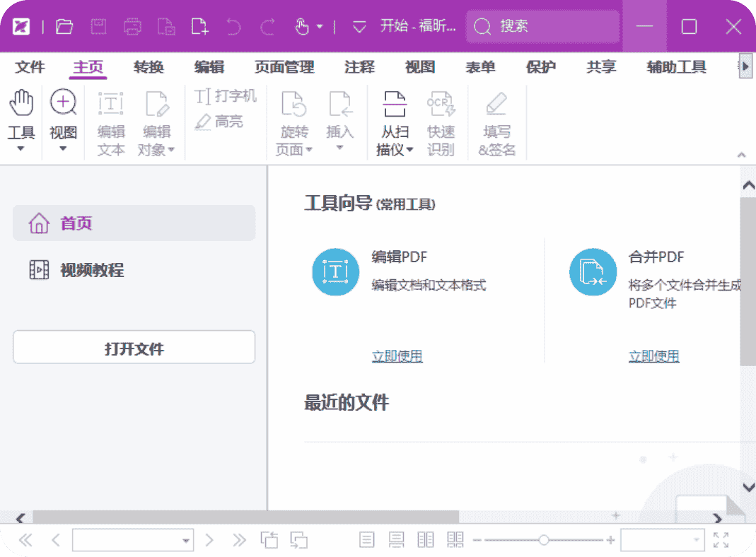
Task: Open the page number combo box dropdown
Action: click(187, 541)
